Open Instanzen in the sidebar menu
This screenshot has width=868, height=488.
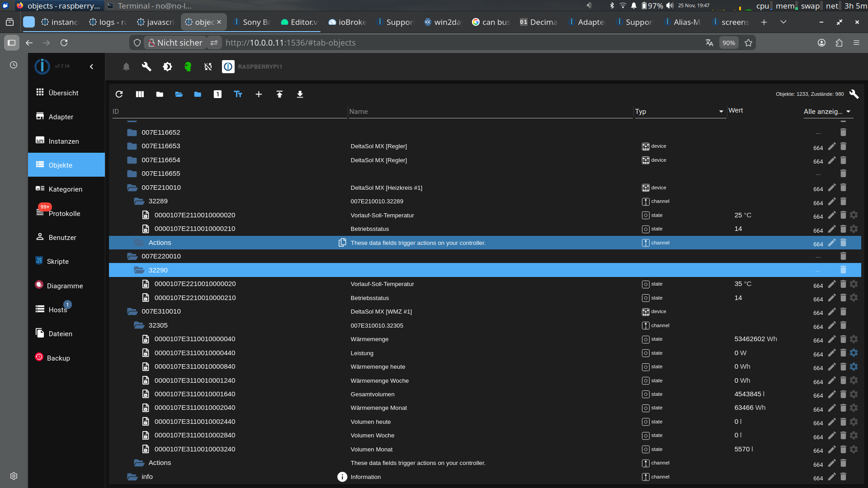[x=63, y=141]
